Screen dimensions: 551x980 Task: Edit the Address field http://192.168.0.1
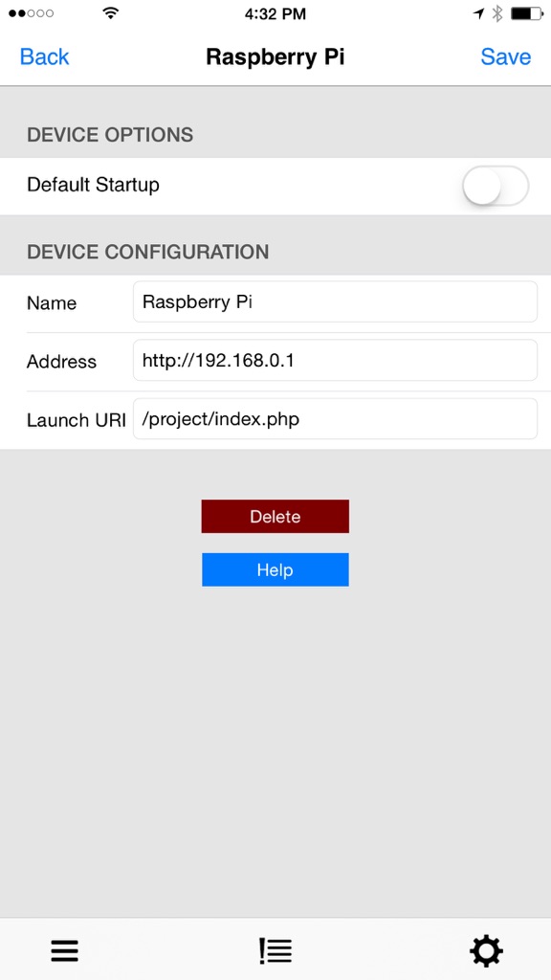pyautogui.click(x=335, y=360)
